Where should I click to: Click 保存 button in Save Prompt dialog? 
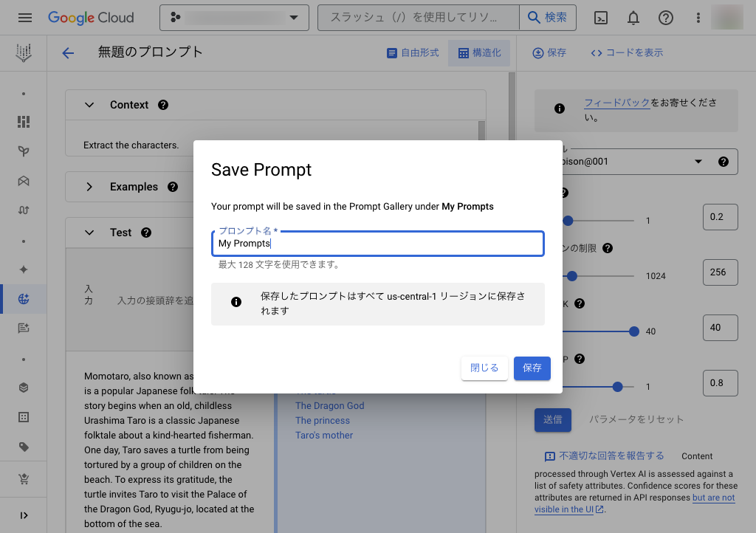tap(532, 368)
